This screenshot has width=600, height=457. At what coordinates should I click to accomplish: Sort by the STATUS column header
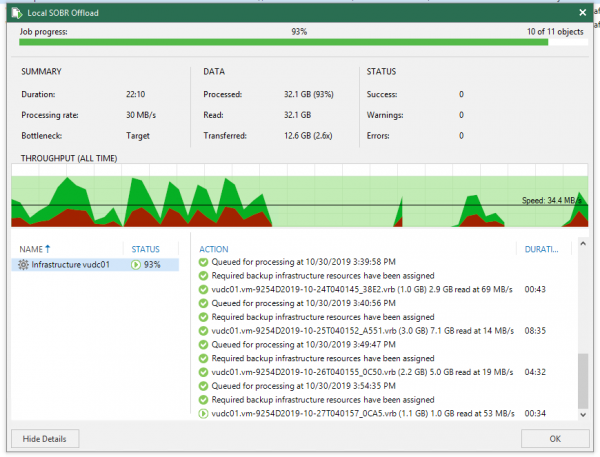tap(146, 248)
